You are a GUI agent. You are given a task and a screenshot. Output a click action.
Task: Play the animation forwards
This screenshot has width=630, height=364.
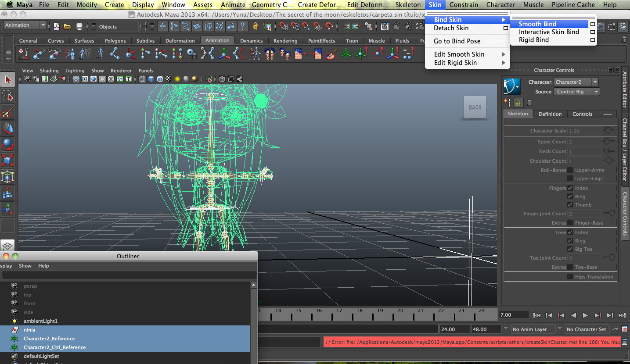(585, 315)
